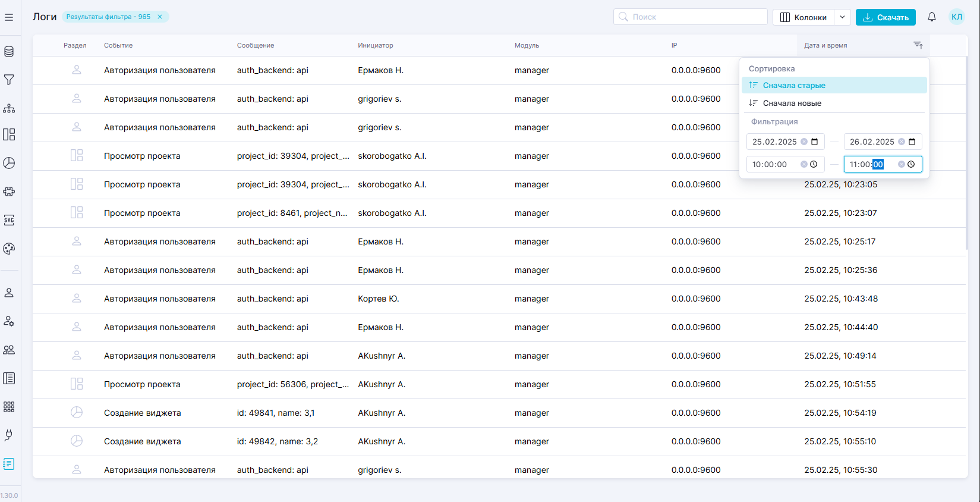Open the notifications bell
The height and width of the screenshot is (502, 980).
click(x=932, y=17)
